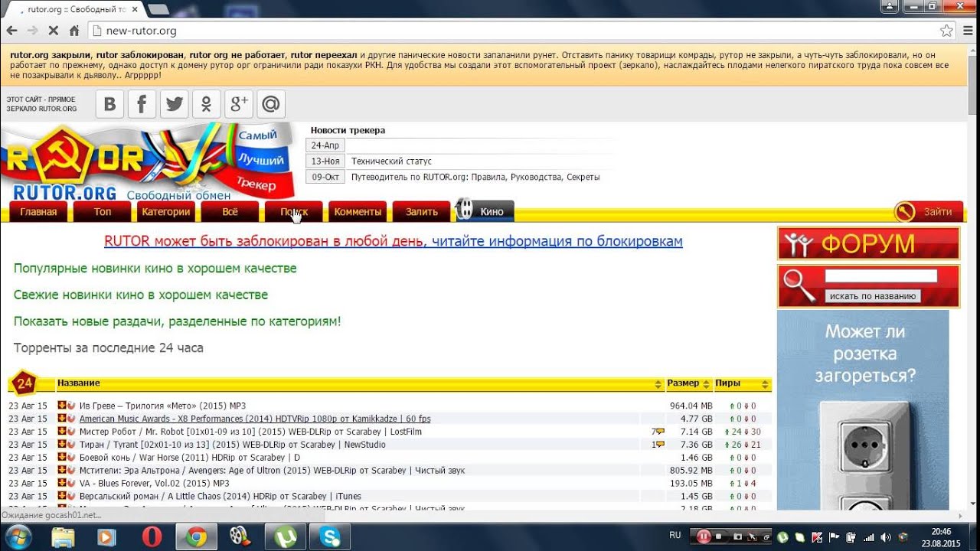Open uTorrent from the taskbar

(x=285, y=537)
